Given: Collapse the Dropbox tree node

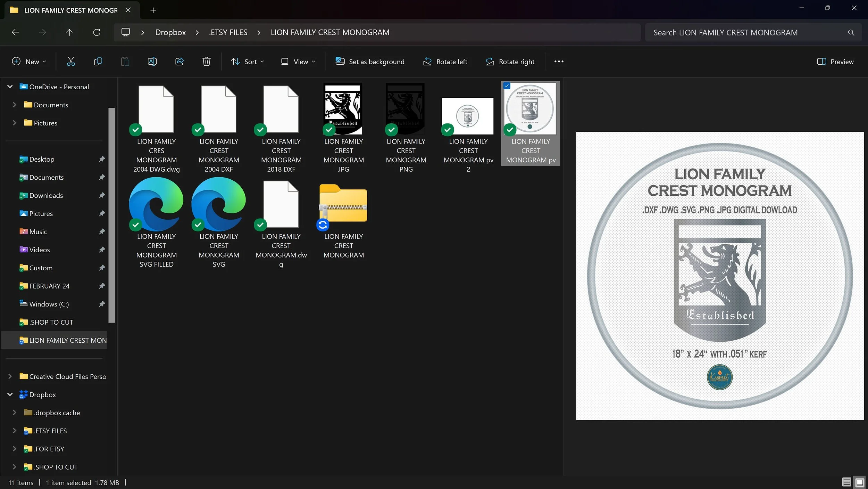Looking at the screenshot, I should 10,394.
